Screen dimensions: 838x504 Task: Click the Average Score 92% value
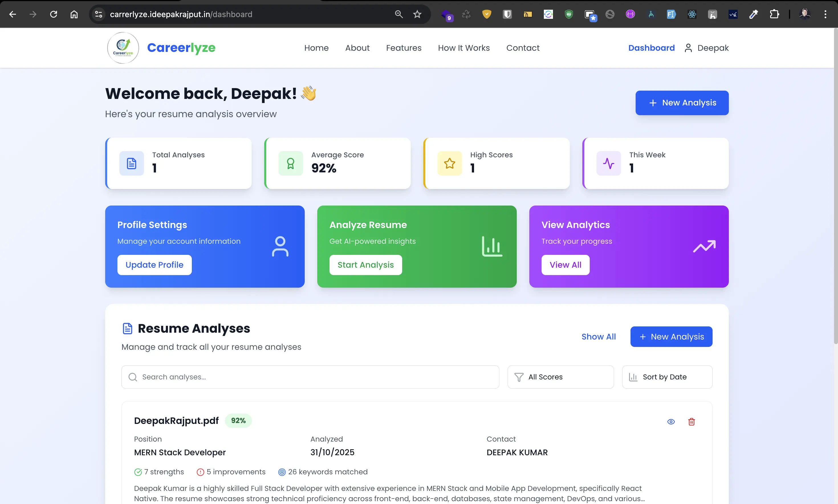(324, 168)
